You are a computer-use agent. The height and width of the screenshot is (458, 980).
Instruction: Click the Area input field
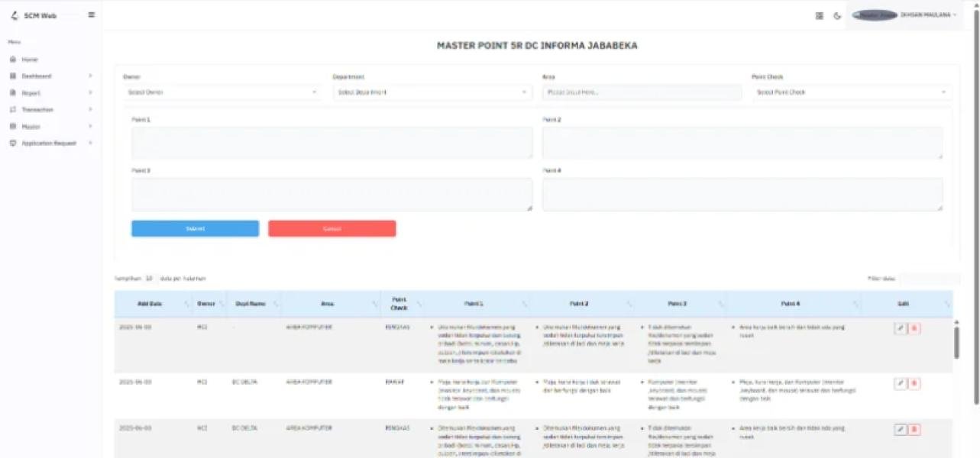pyautogui.click(x=642, y=92)
